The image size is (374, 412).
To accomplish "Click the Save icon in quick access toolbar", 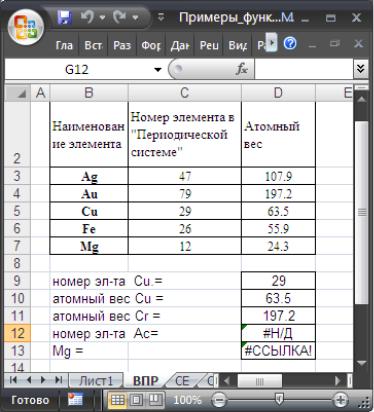I will 65,17.
